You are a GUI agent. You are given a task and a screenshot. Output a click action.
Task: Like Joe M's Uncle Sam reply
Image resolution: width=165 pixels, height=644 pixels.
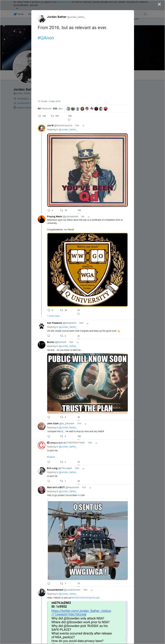78,214
